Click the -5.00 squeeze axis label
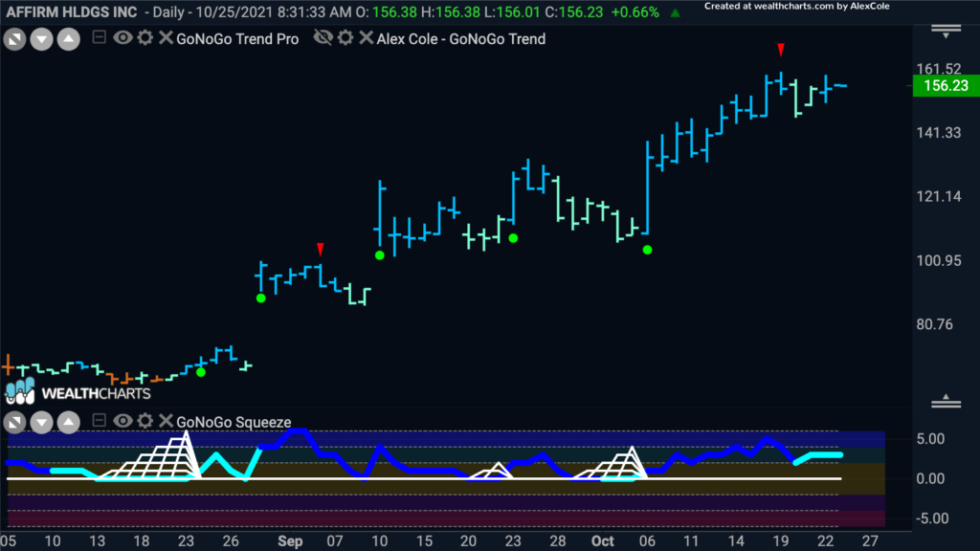980x551 pixels. tap(930, 518)
